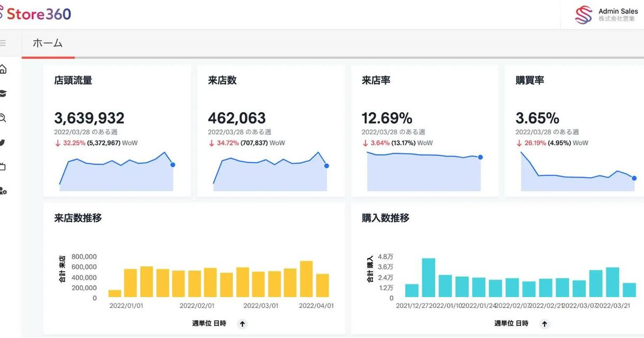
Task: Toggle the sort arrow under 購入数推移 chart
Action: click(x=544, y=324)
